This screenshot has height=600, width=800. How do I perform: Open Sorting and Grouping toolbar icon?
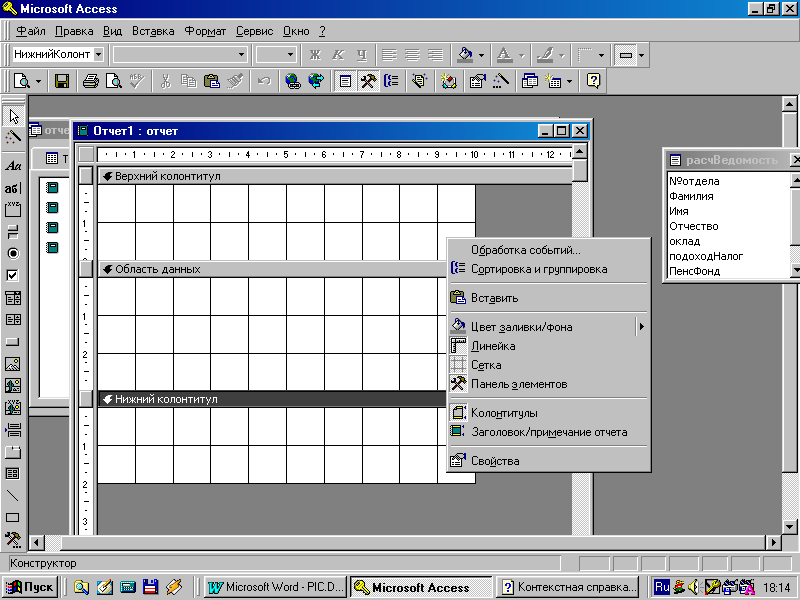tap(391, 81)
